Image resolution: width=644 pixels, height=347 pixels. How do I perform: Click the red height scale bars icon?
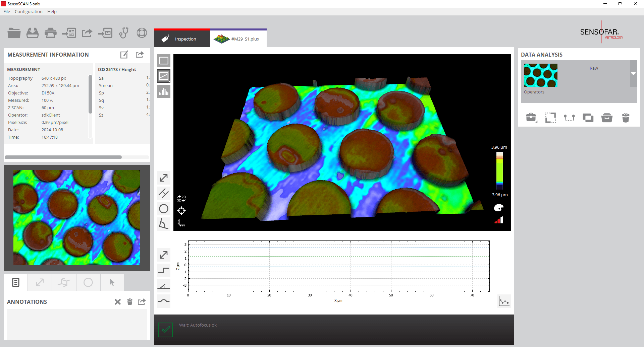click(x=499, y=220)
